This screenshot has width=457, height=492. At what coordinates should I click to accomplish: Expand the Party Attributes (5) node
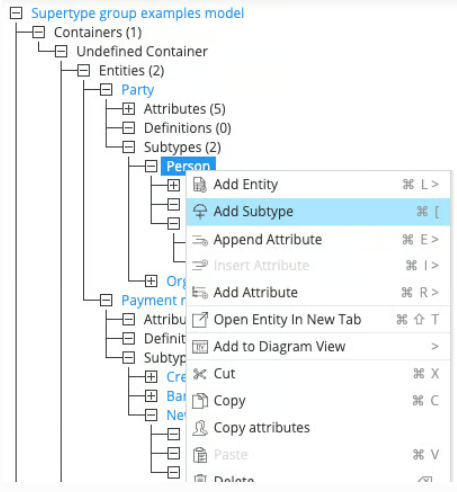click(x=129, y=109)
